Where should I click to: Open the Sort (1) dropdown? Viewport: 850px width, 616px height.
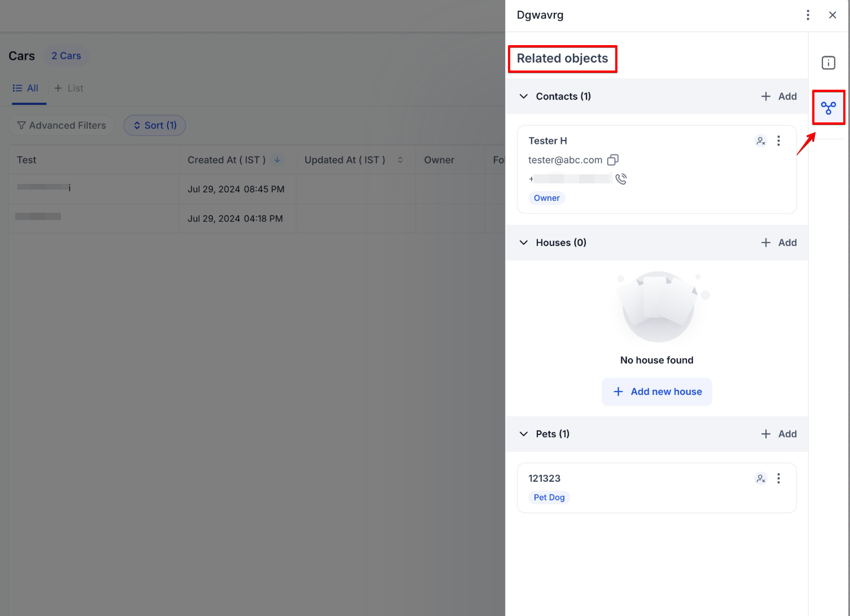pos(155,125)
